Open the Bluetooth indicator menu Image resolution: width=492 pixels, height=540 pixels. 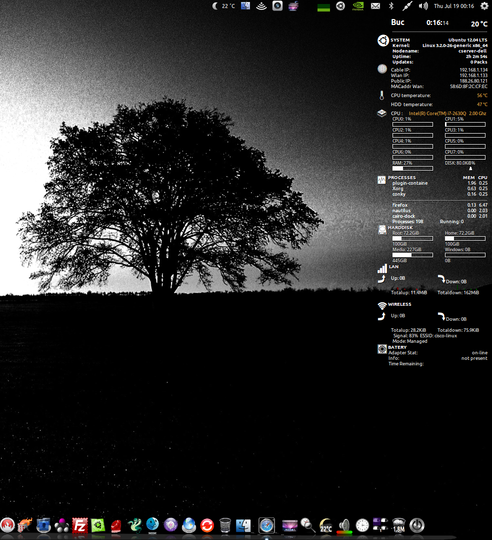pyautogui.click(x=391, y=6)
